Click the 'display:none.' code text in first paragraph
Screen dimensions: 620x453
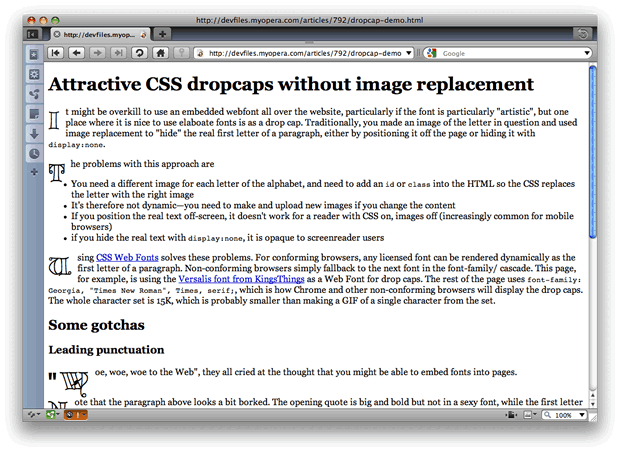pyautogui.click(x=77, y=145)
